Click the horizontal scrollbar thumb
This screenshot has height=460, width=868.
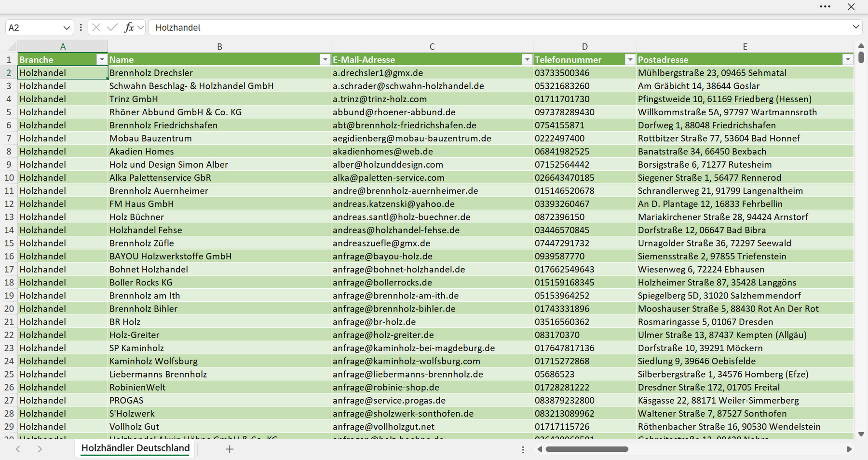587,449
